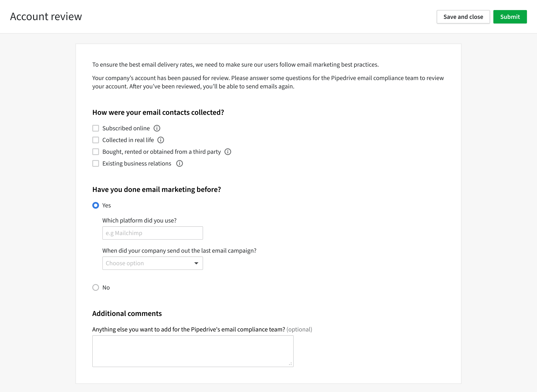The height and width of the screenshot is (392, 537).
Task: Click the info icon next to 'Subscribed online'
Action: click(x=157, y=128)
